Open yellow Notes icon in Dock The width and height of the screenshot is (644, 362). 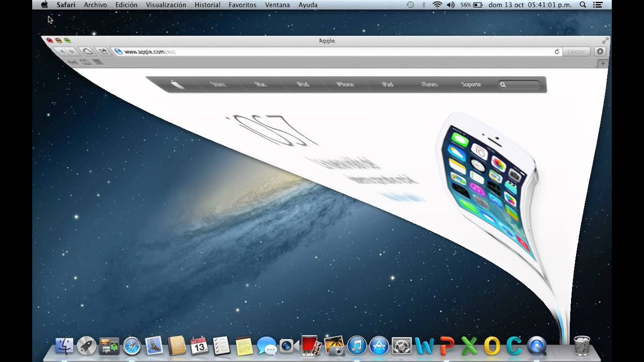(x=244, y=346)
